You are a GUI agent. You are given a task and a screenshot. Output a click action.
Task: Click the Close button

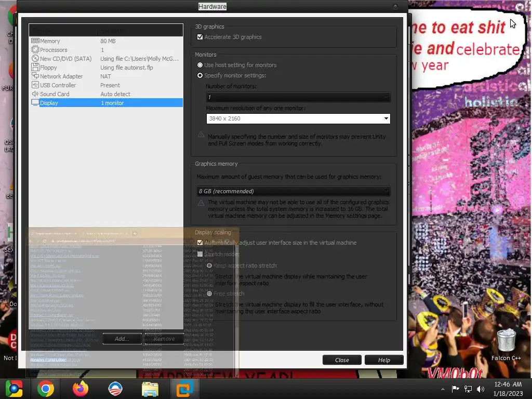point(342,360)
